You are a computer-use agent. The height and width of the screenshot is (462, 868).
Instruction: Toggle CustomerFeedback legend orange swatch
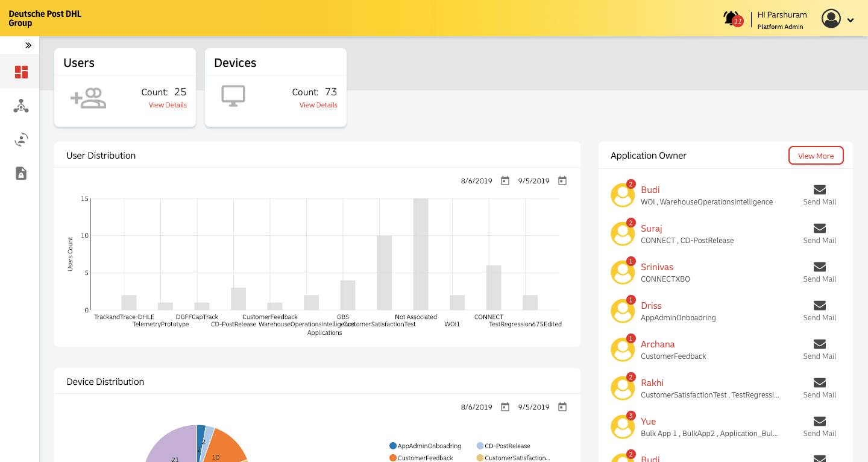click(x=393, y=458)
